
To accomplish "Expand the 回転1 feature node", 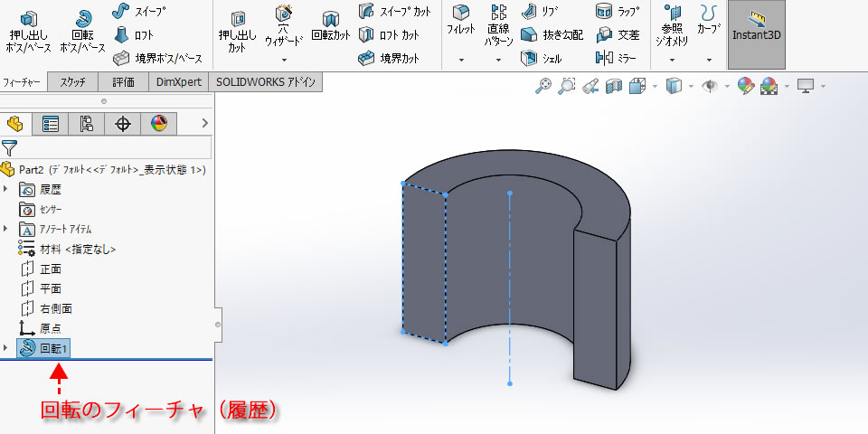I will (x=5, y=347).
